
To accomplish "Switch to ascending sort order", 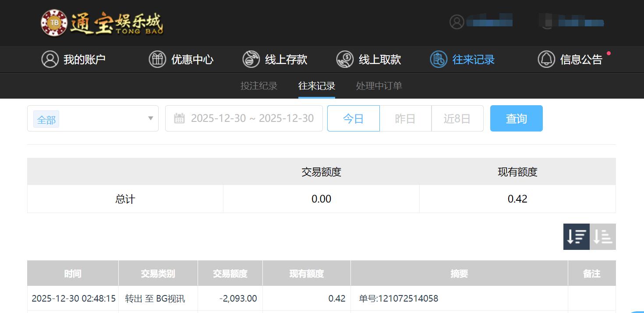I will [602, 236].
